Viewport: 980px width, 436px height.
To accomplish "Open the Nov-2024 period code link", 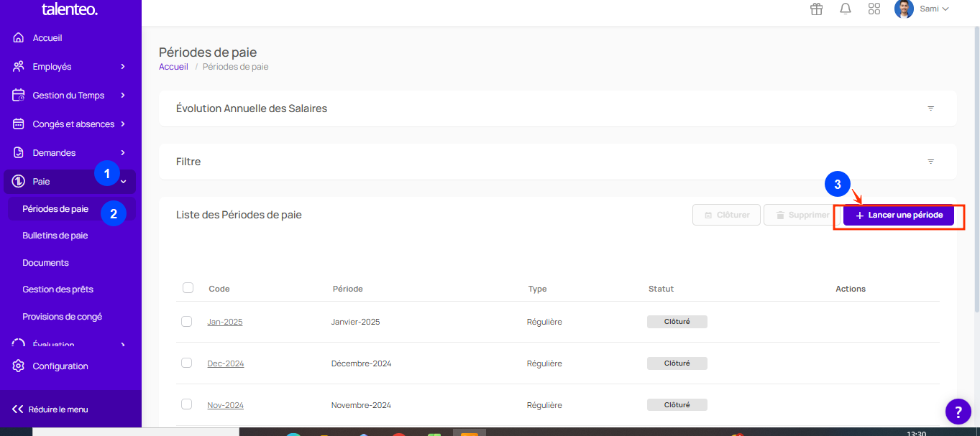I will click(x=225, y=405).
